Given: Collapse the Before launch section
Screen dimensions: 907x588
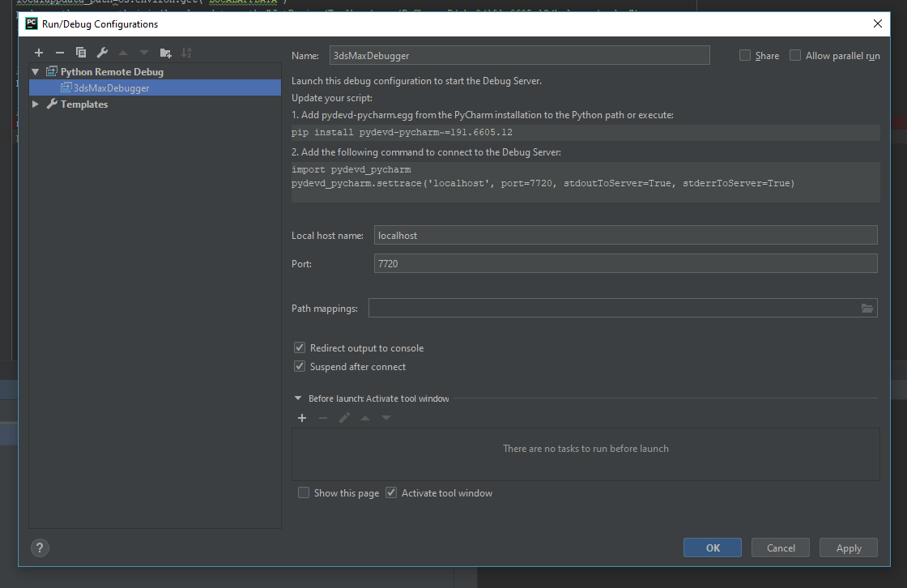Looking at the screenshot, I should click(x=298, y=398).
